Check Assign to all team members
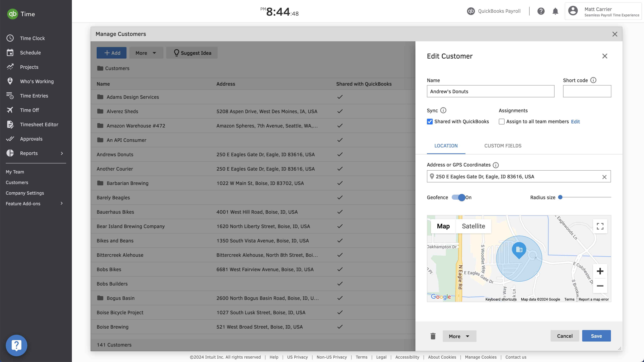The image size is (644, 362). [502, 122]
